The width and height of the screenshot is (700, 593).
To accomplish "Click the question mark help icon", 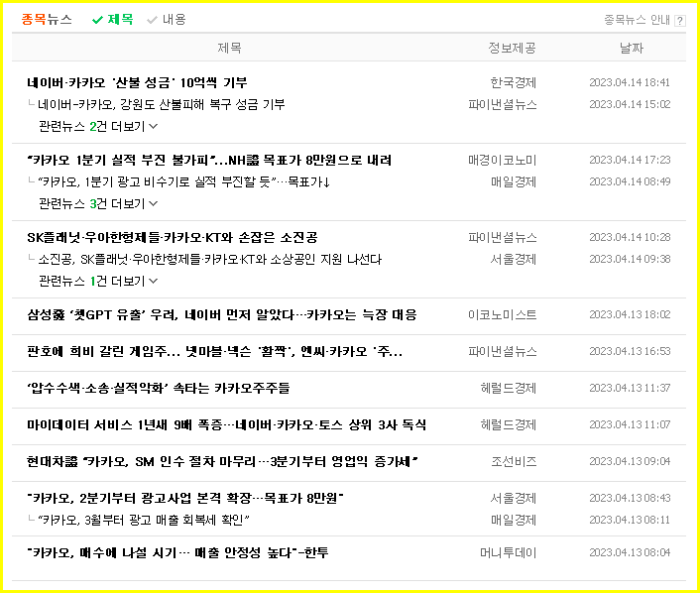I will (680, 21).
